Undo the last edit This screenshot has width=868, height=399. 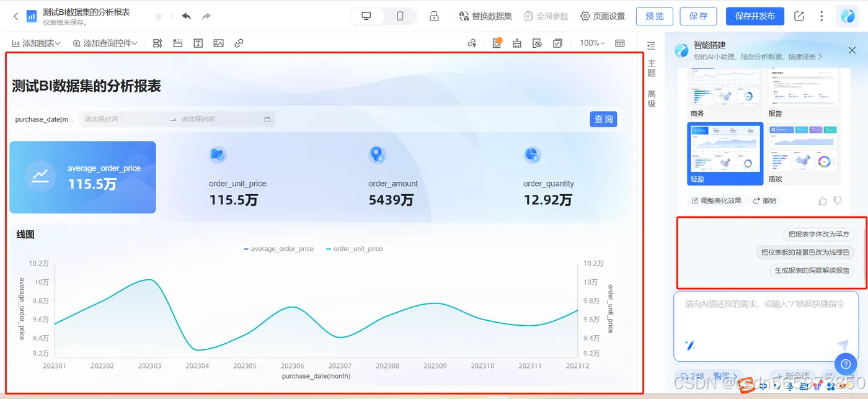click(186, 16)
